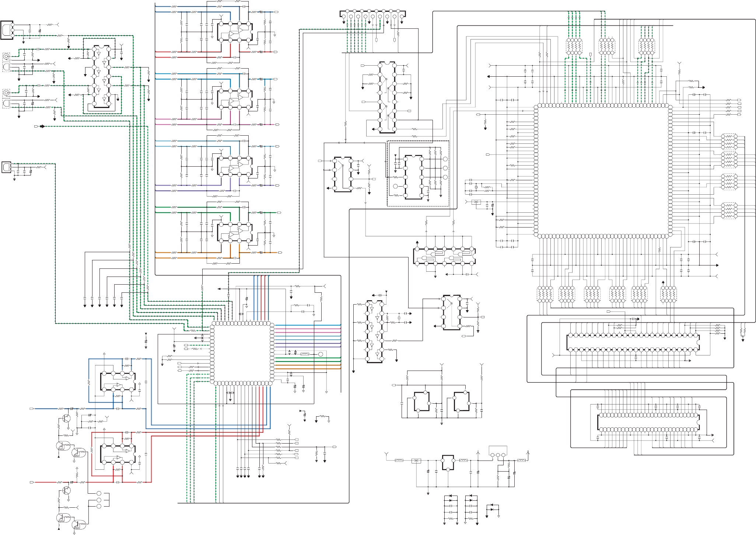This screenshot has height=535, width=756.
Task: Click the large square IC on the right
Action: pos(603,171)
